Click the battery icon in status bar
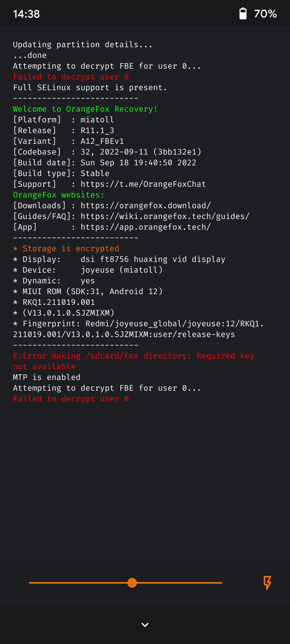The image size is (290, 644). [x=243, y=14]
